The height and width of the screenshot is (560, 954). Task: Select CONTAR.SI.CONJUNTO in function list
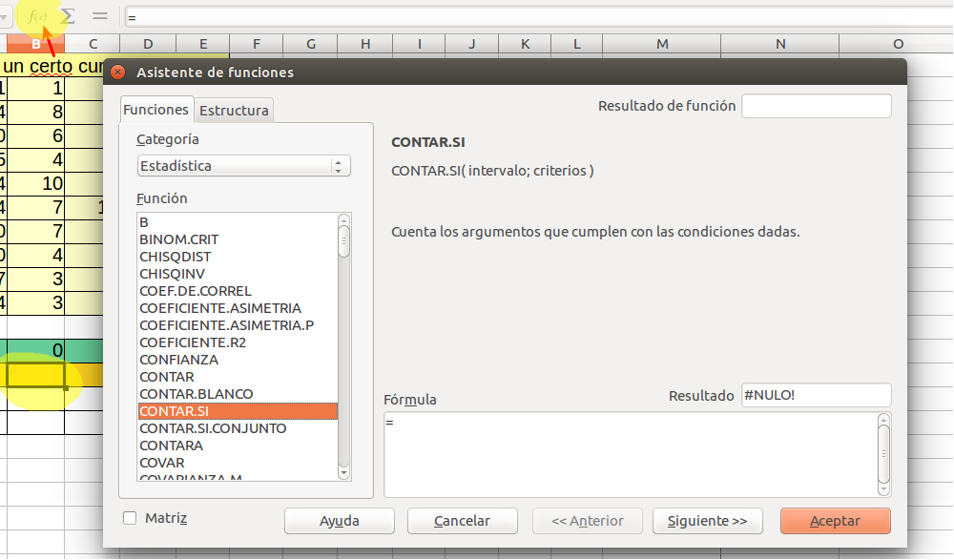point(213,428)
